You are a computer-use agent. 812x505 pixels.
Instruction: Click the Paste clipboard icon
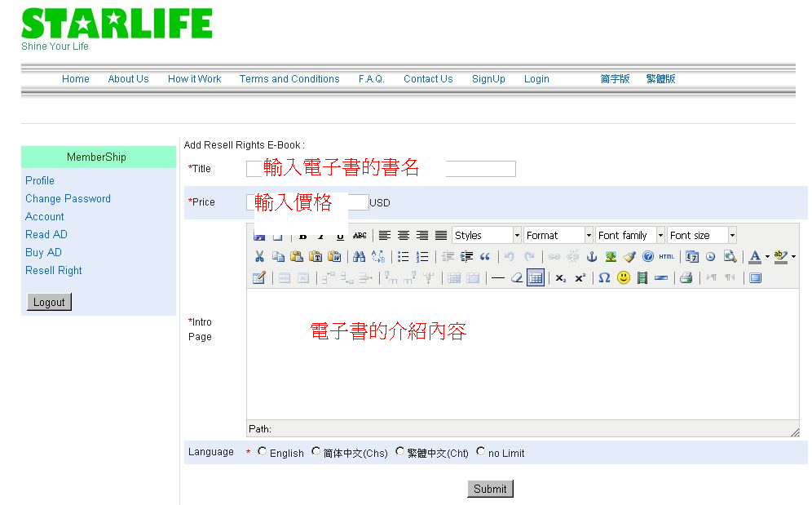(x=297, y=256)
